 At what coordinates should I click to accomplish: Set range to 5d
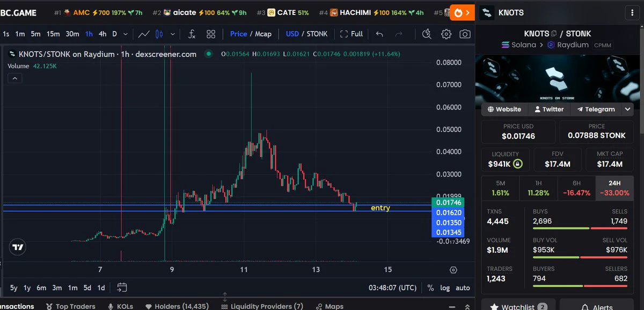86,287
